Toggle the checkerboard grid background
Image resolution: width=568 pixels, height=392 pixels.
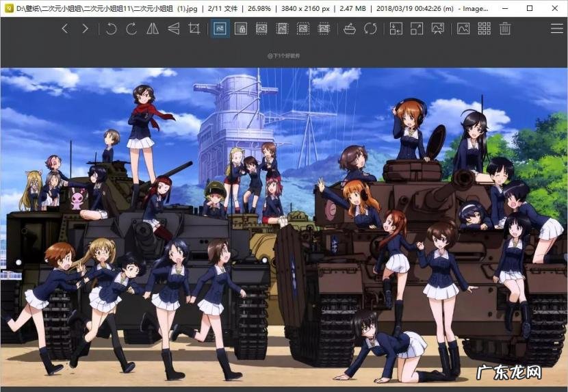tap(484, 29)
